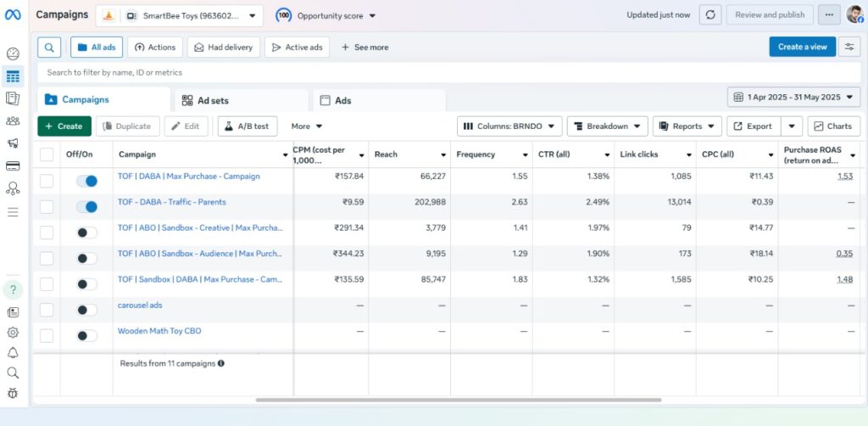This screenshot has width=868, height=426.
Task: Open the TOF - DABA - Traffic - Parents campaign
Action: tap(171, 202)
